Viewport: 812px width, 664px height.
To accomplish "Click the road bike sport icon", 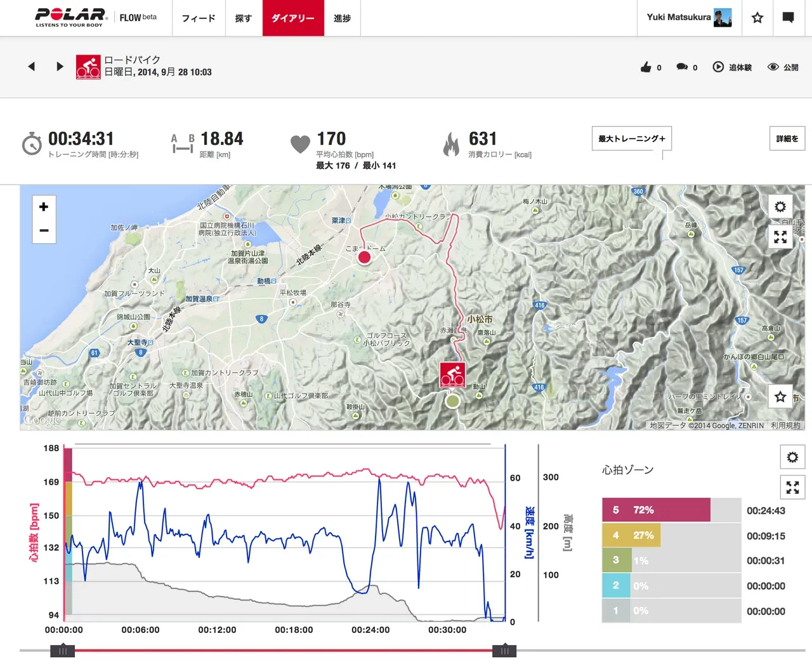I will coord(88,66).
